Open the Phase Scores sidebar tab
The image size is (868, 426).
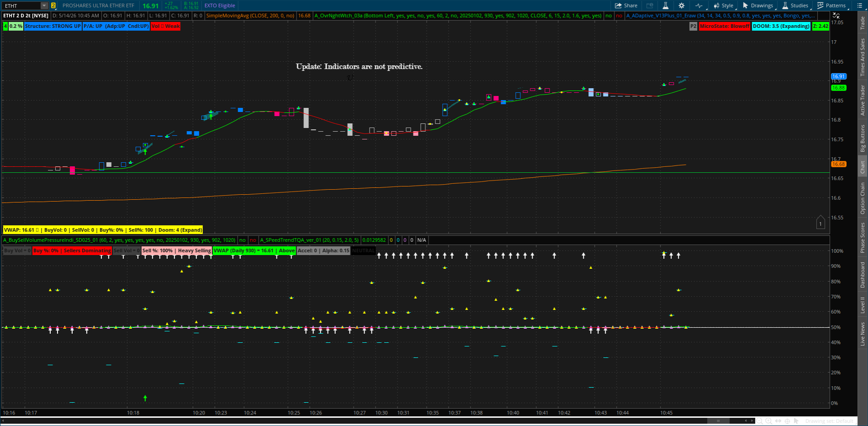tap(863, 238)
